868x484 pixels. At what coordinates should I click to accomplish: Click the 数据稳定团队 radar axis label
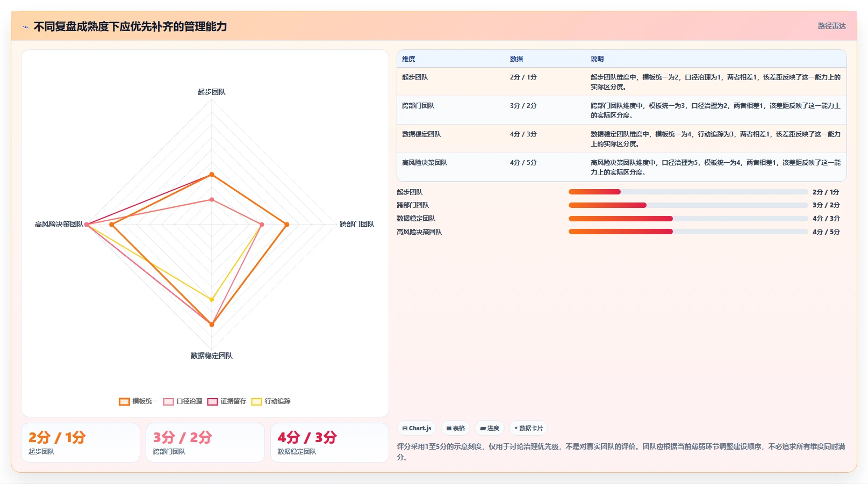pyautogui.click(x=212, y=356)
